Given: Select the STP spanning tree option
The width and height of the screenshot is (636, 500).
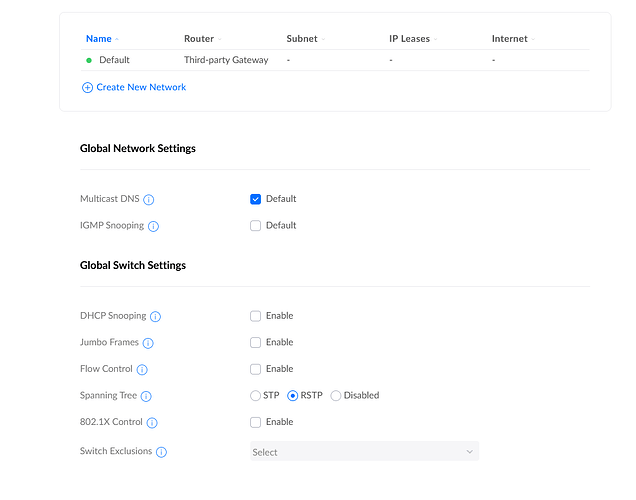Looking at the screenshot, I should click(x=256, y=396).
